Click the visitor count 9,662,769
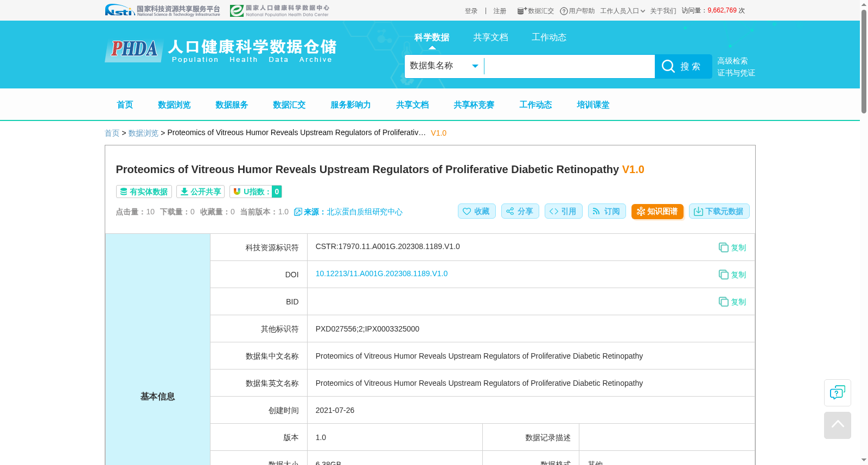 click(x=722, y=10)
